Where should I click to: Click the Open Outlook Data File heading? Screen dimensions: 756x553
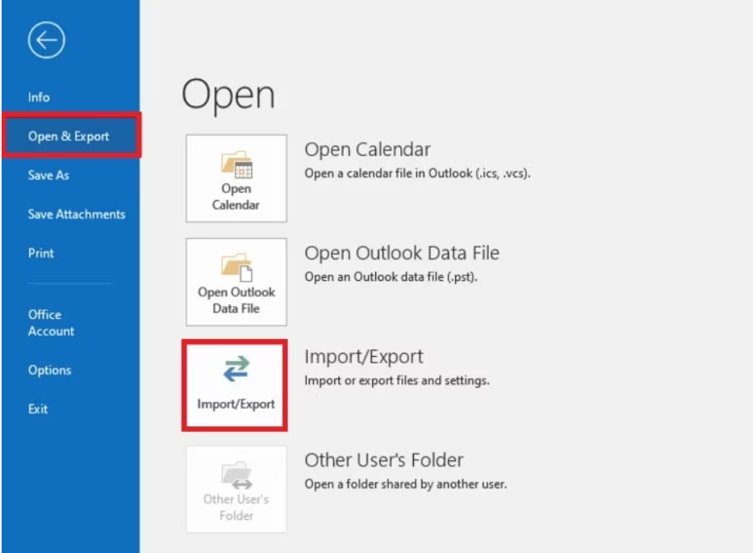coord(401,253)
